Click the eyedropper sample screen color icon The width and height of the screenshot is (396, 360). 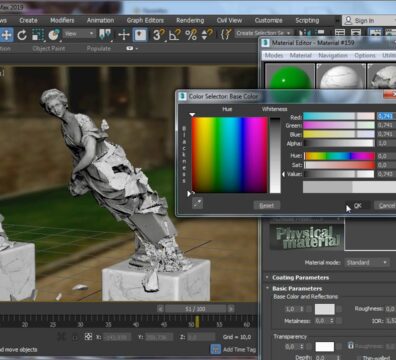(197, 203)
